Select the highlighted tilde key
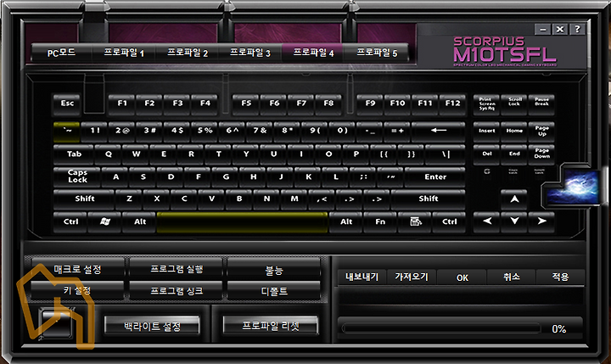The image size is (611, 364). (67, 132)
